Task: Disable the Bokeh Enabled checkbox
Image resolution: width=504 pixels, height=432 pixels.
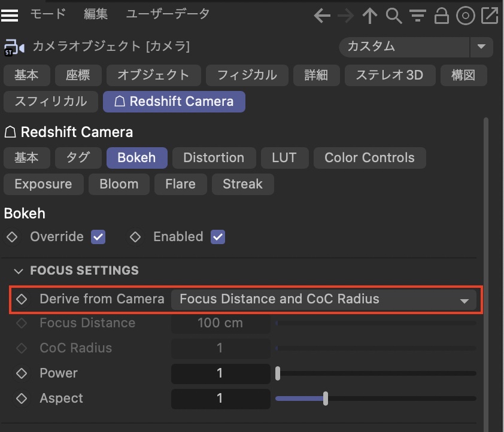Action: click(x=218, y=237)
